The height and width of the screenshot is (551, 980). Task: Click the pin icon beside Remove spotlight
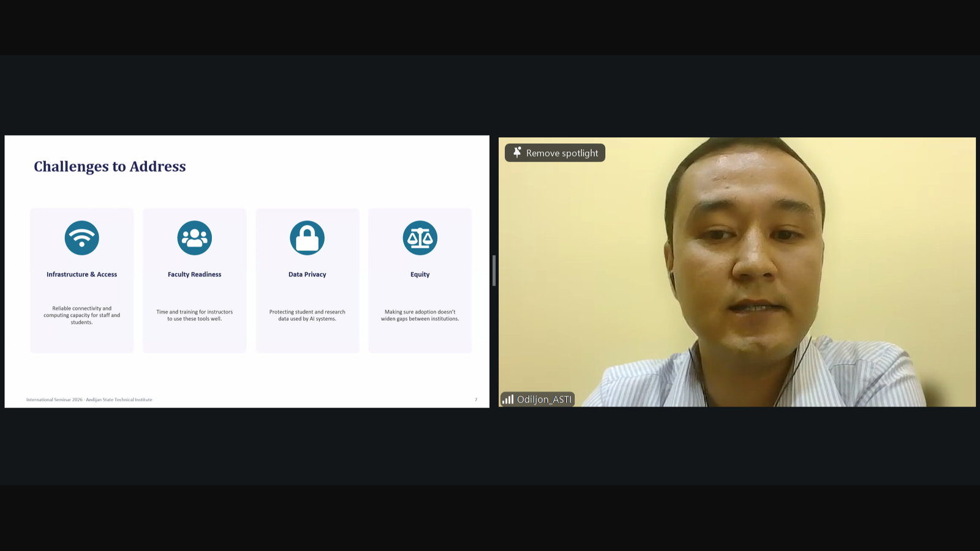point(517,152)
